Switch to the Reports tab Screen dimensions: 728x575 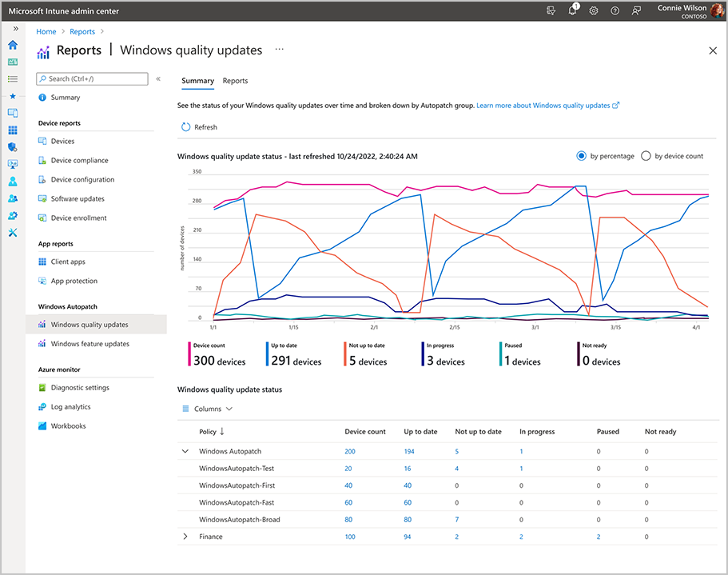click(x=235, y=81)
